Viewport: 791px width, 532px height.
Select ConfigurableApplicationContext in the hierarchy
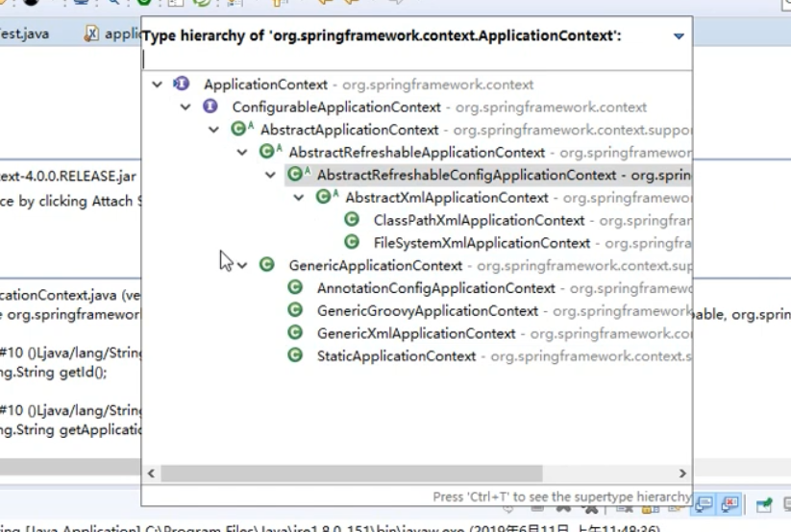(x=336, y=107)
